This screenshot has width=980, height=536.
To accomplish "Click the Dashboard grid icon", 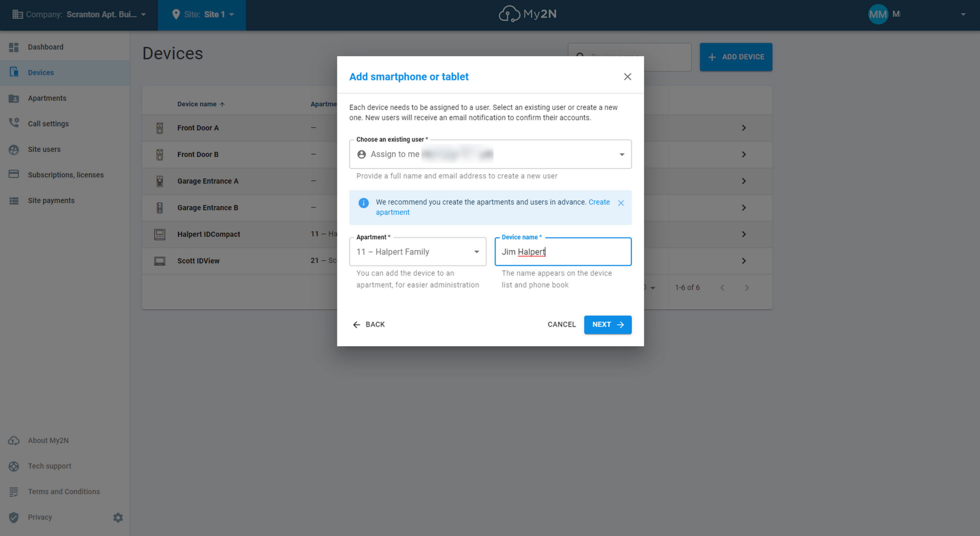I will [x=14, y=47].
